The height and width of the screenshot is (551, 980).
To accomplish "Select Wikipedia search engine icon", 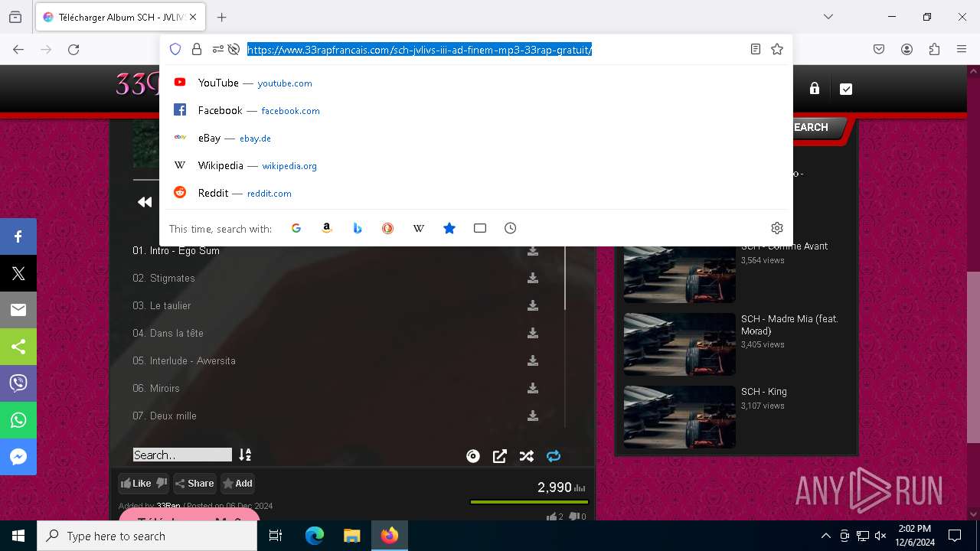I will click(419, 228).
